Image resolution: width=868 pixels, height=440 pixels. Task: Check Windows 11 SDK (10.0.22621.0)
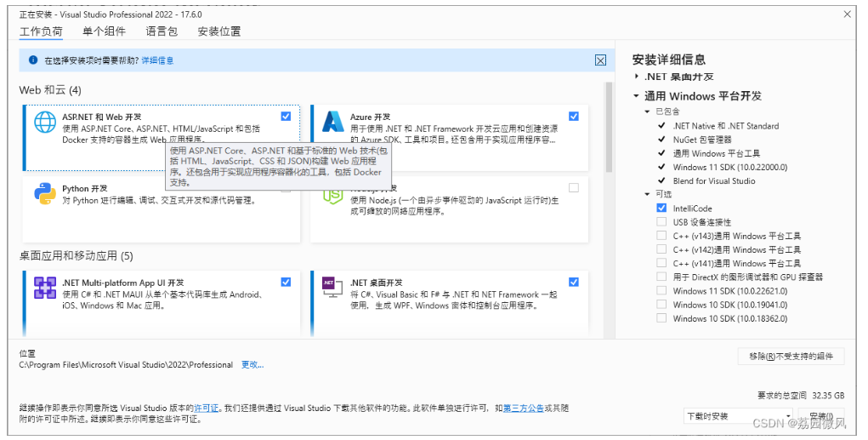click(661, 290)
